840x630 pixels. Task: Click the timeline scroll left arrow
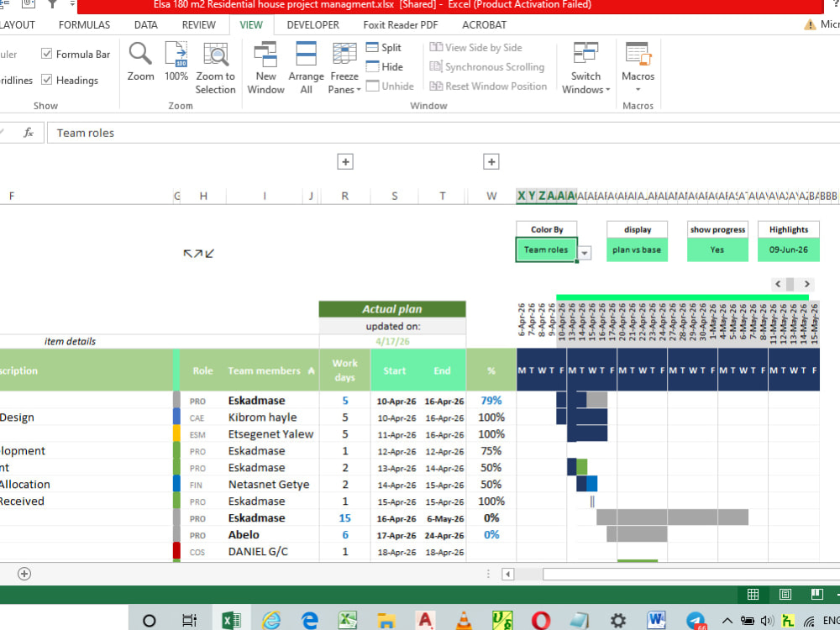(778, 284)
